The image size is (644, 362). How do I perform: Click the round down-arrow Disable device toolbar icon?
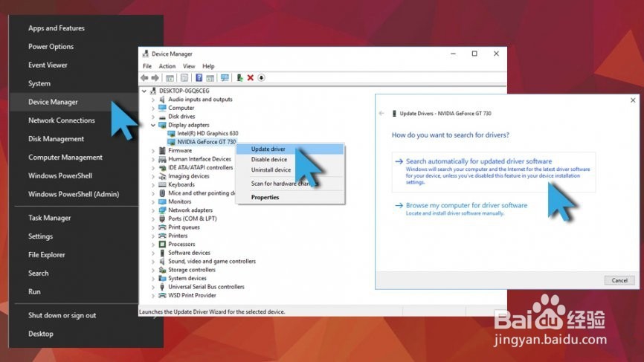pos(261,77)
